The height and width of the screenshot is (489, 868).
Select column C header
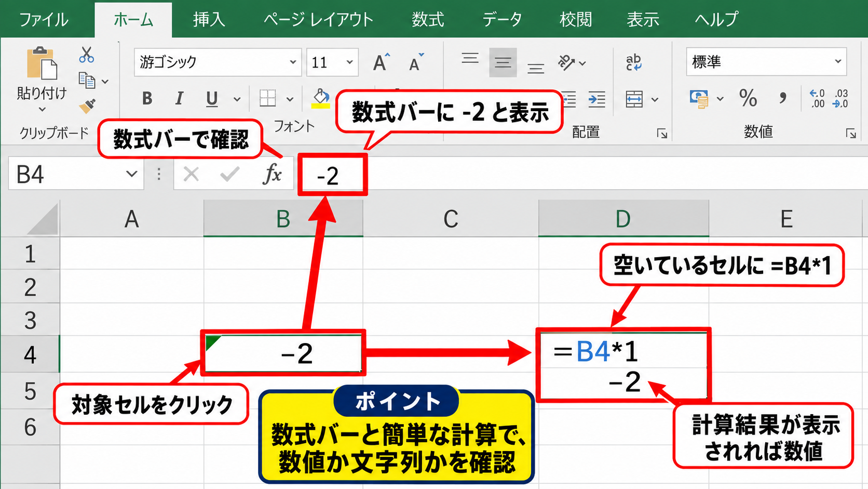(x=451, y=219)
